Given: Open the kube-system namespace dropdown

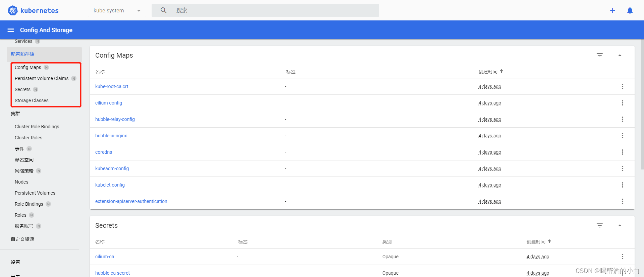Looking at the screenshot, I should tap(117, 10).
